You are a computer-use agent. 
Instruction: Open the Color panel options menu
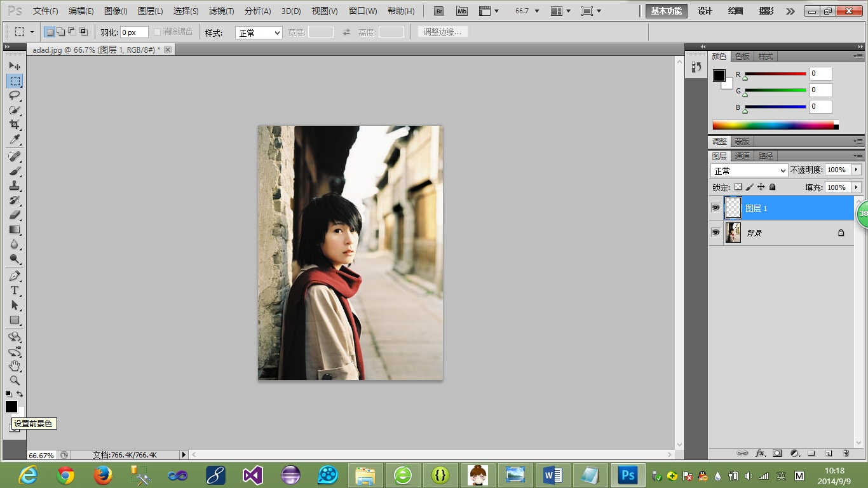858,56
